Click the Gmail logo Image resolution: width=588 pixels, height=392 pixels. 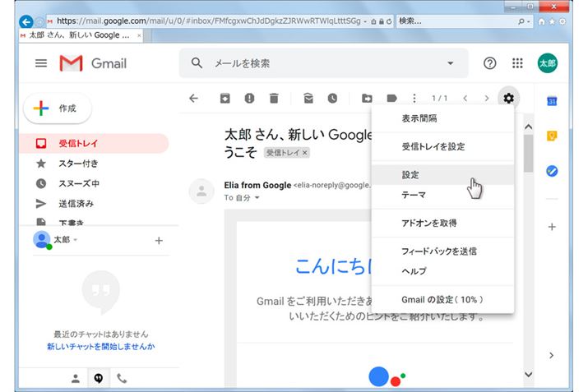tap(94, 63)
